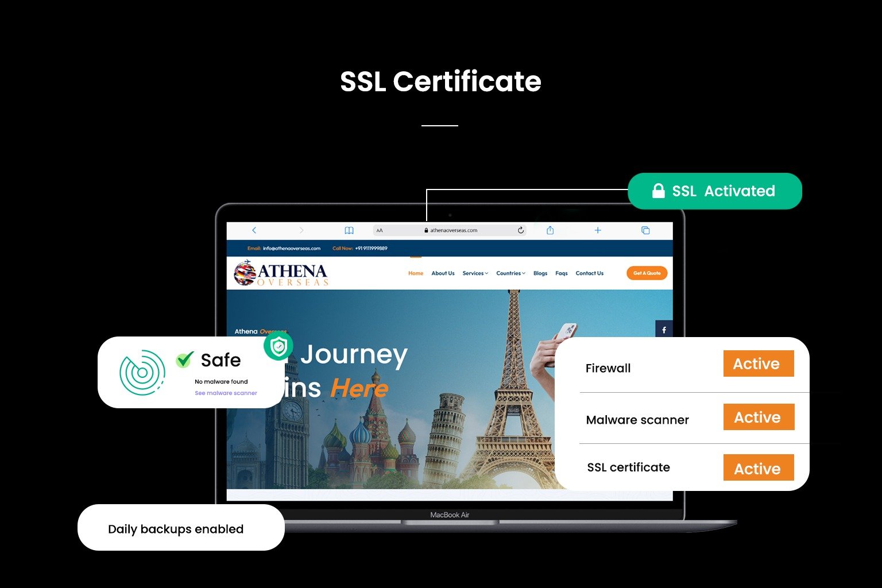
Task: Click the AA reader text size control
Action: pos(380,231)
